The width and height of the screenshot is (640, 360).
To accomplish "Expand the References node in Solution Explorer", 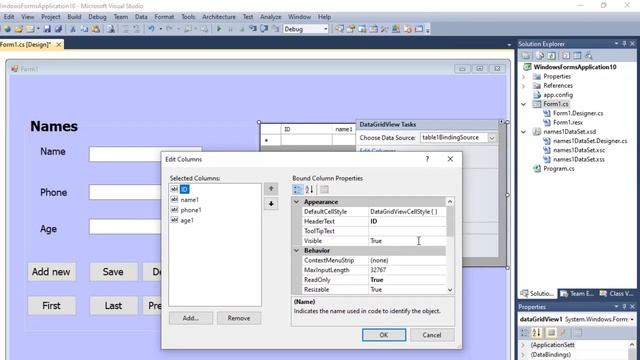I will (524, 86).
